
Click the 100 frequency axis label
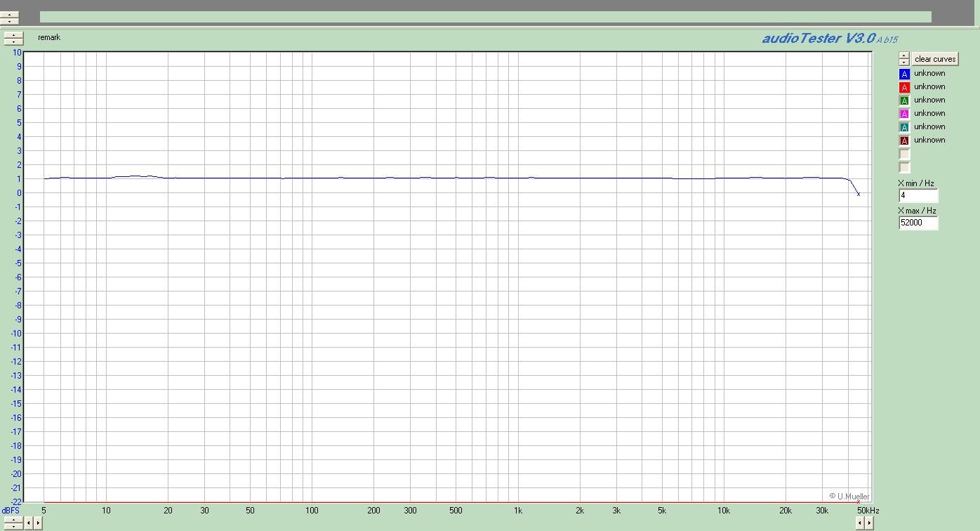click(312, 511)
